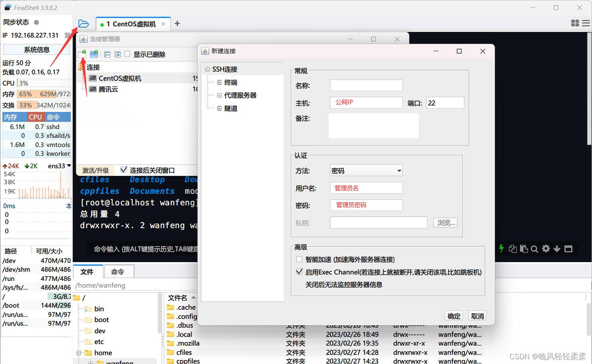Create new connection icon in 连接管理器
This screenshot has width=592, height=364.
pyautogui.click(x=82, y=54)
